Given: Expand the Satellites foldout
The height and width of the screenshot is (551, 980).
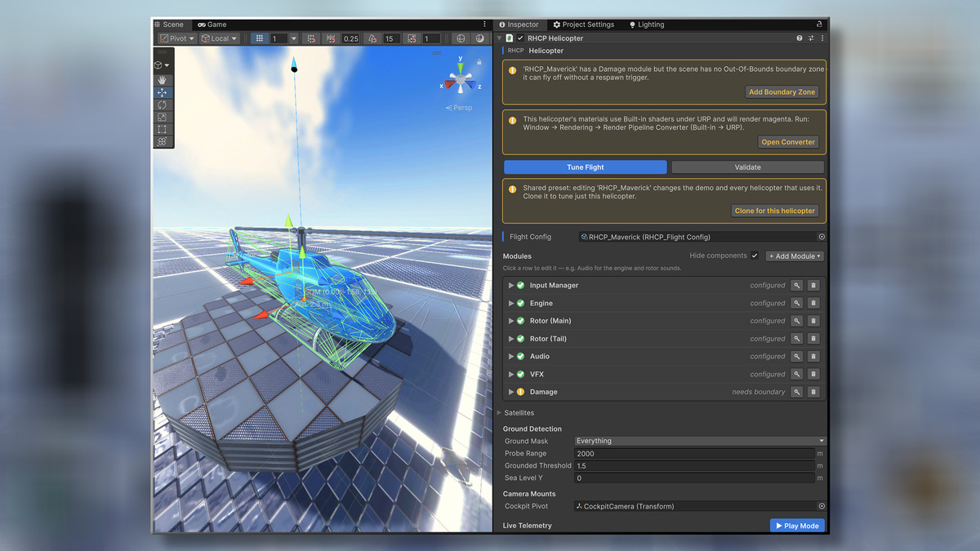Looking at the screenshot, I should 500,413.
